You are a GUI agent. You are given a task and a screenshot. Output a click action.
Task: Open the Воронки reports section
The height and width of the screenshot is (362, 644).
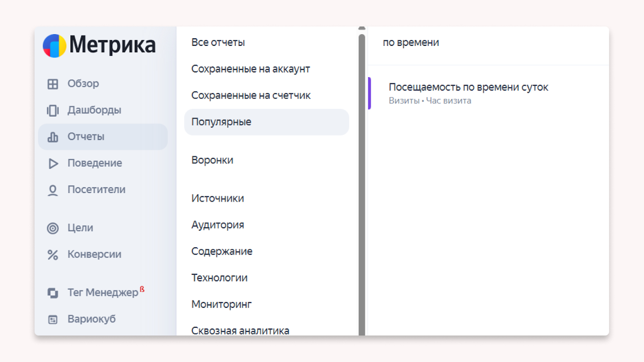pos(212,160)
